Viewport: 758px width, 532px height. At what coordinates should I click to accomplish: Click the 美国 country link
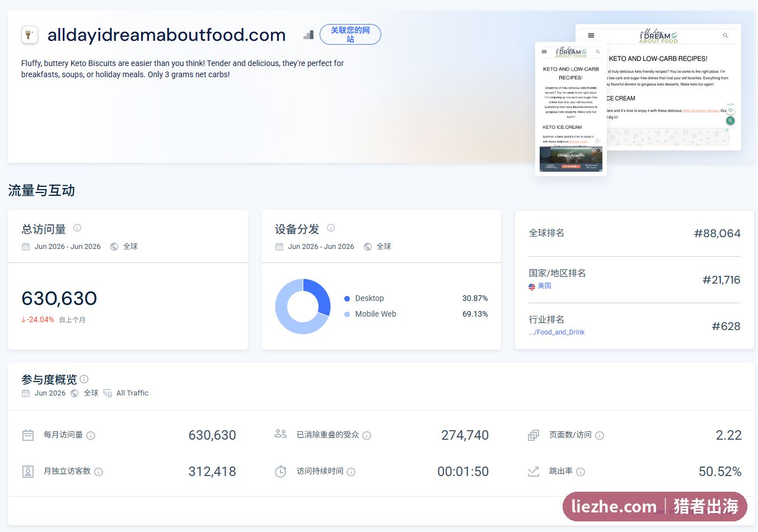(545, 286)
